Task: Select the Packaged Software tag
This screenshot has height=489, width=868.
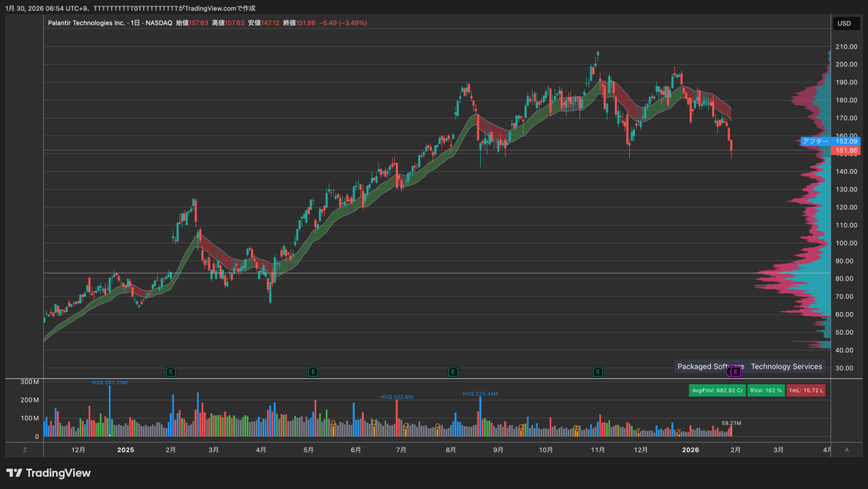Action: tap(710, 366)
